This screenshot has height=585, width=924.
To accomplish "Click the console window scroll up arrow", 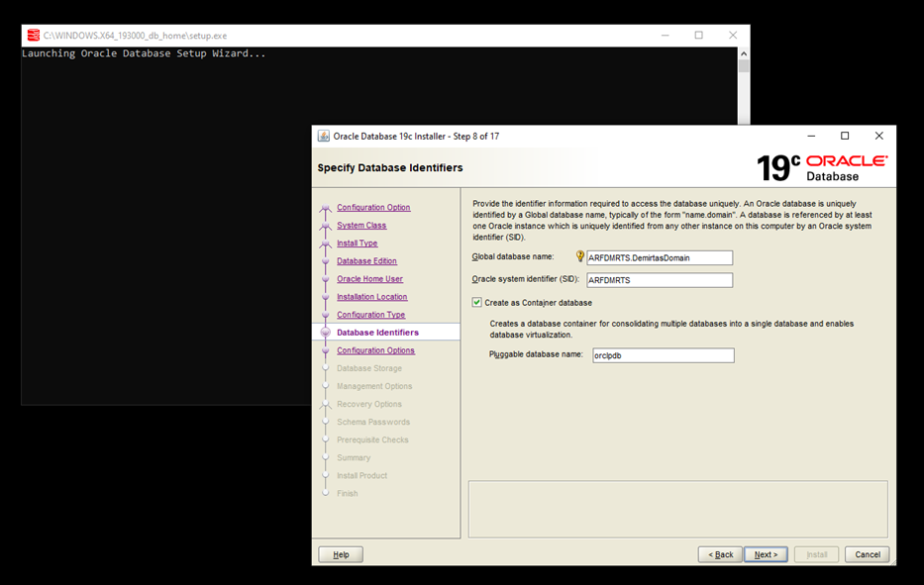I will coord(744,53).
